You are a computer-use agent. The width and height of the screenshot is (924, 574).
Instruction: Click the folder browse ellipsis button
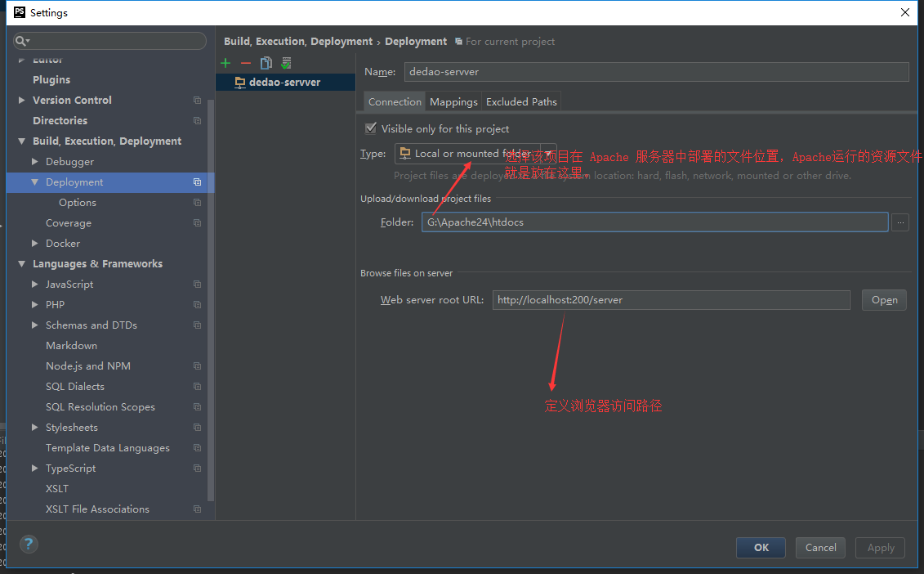point(899,222)
